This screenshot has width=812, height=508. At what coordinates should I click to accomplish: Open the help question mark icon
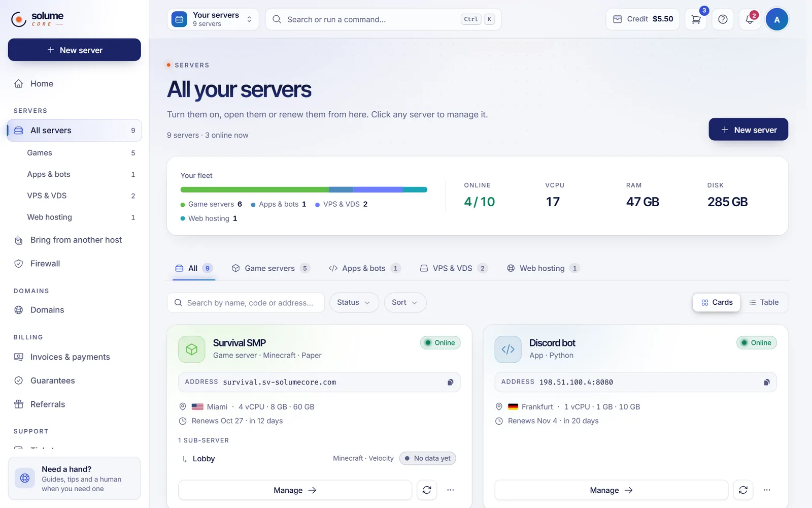tap(723, 19)
